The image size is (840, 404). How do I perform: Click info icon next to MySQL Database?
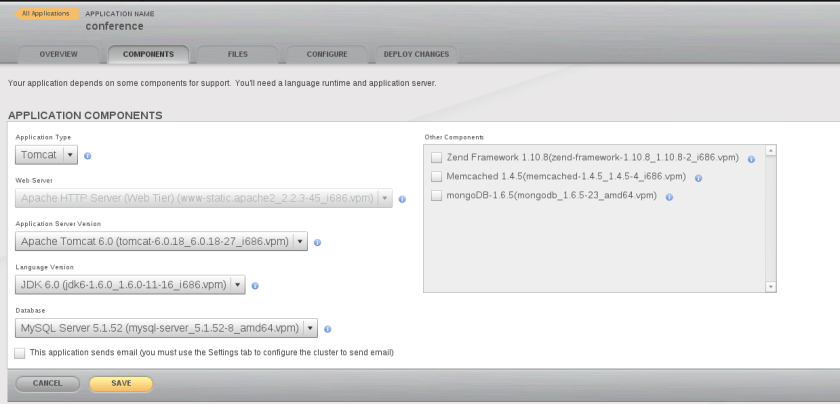(x=327, y=329)
